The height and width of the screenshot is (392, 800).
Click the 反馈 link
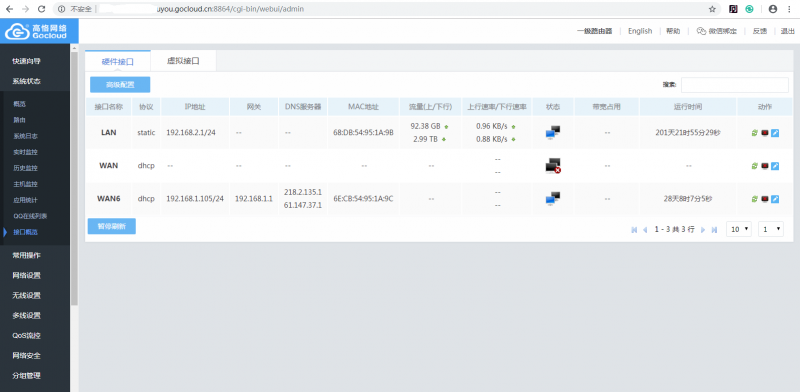(x=760, y=31)
